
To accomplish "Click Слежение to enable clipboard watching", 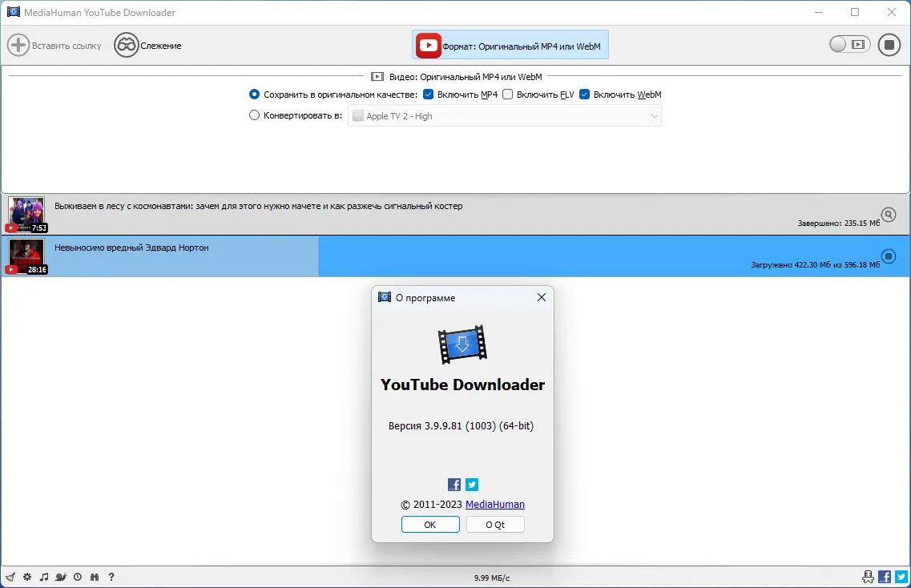I will [147, 45].
